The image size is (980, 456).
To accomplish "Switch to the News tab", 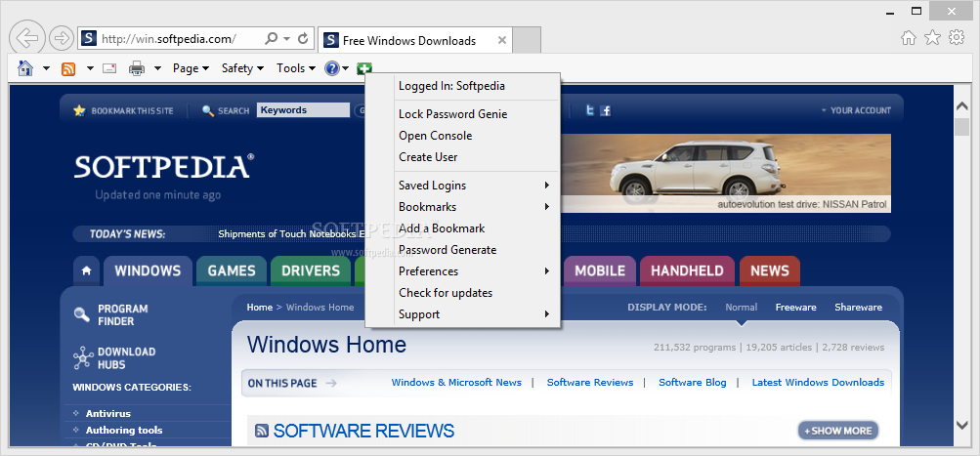I will tap(769, 270).
